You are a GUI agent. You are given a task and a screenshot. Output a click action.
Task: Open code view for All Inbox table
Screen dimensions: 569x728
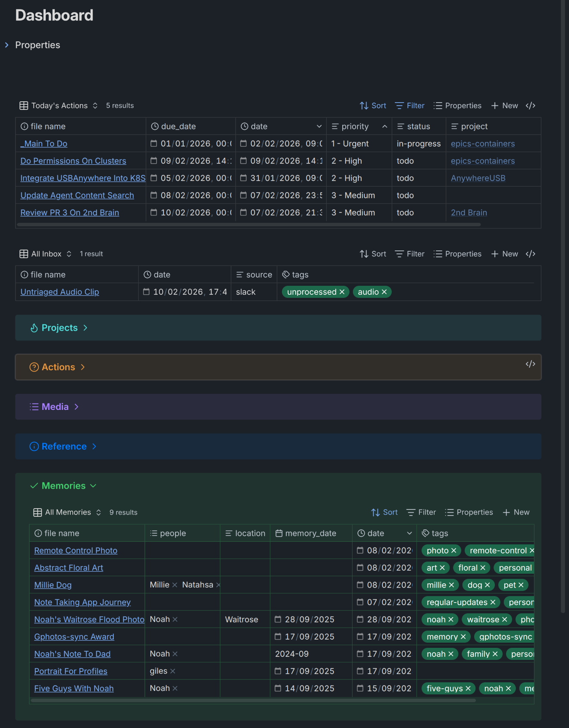click(x=531, y=254)
